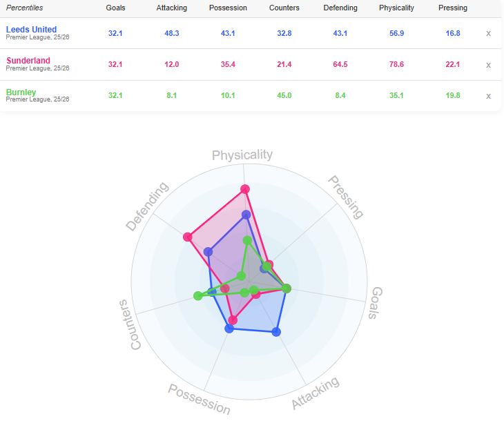Click the Physicality column header
504x421 pixels.
point(397,8)
